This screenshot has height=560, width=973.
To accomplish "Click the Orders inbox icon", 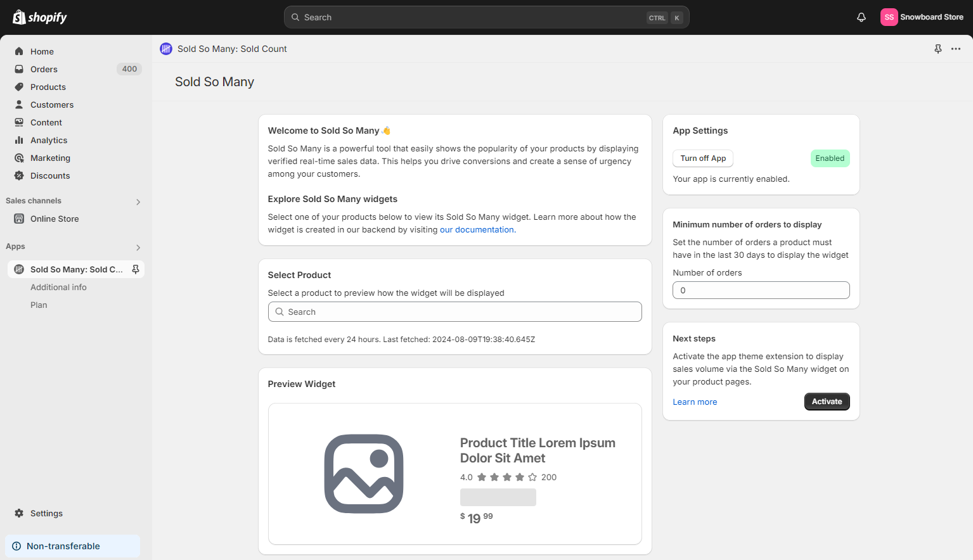I will (19, 69).
